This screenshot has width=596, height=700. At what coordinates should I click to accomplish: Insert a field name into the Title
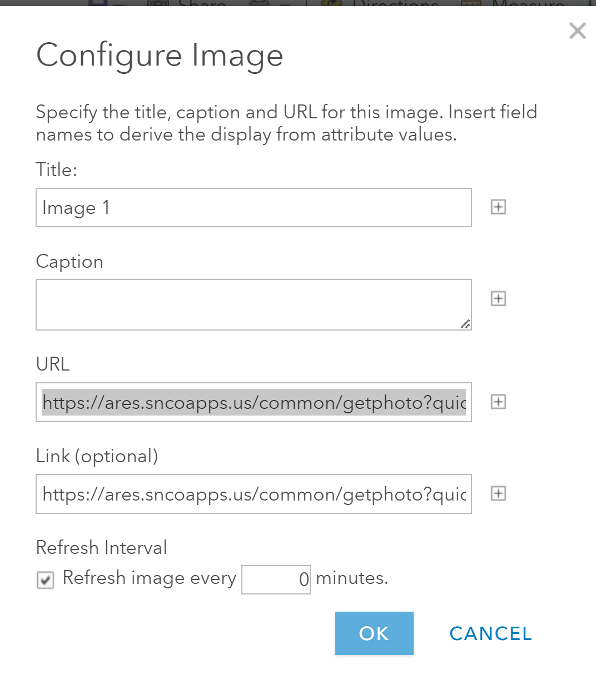[x=499, y=207]
